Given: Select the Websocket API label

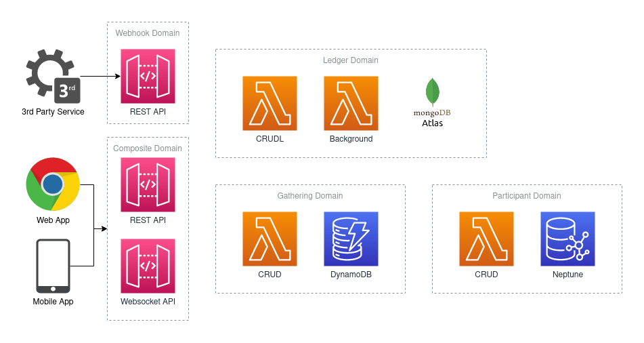Looking at the screenshot, I should pos(148,302).
